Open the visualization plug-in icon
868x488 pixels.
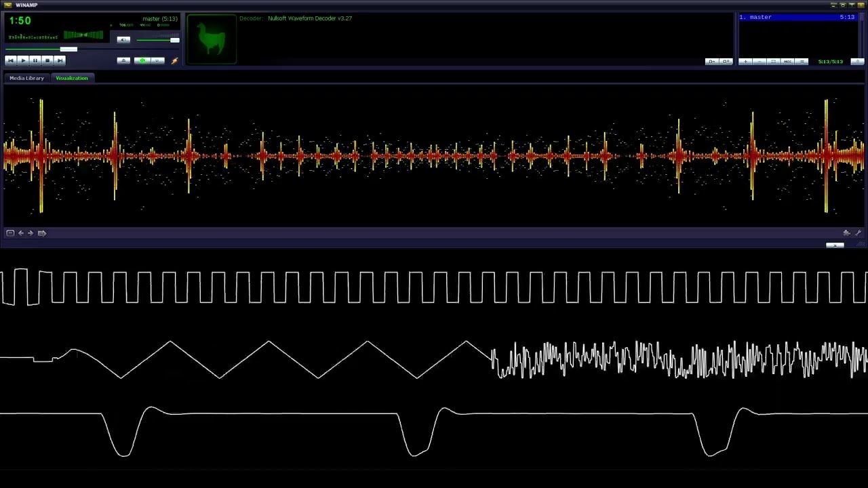coord(846,233)
